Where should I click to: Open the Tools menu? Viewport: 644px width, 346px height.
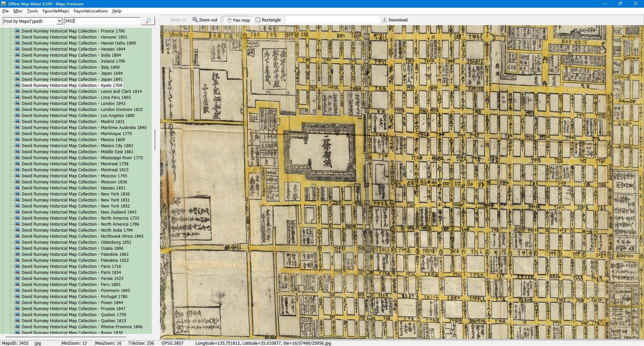[x=33, y=11]
